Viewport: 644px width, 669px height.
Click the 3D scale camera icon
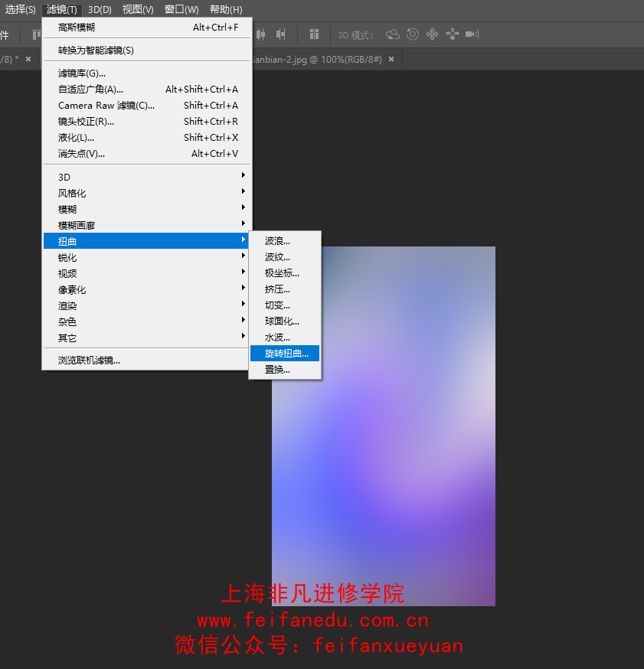473,34
